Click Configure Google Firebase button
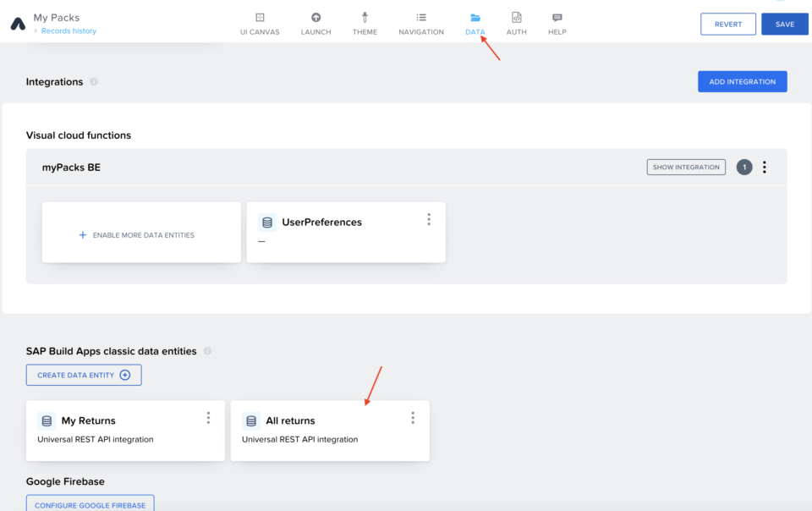Screen dimensions: 812x511 91,504
